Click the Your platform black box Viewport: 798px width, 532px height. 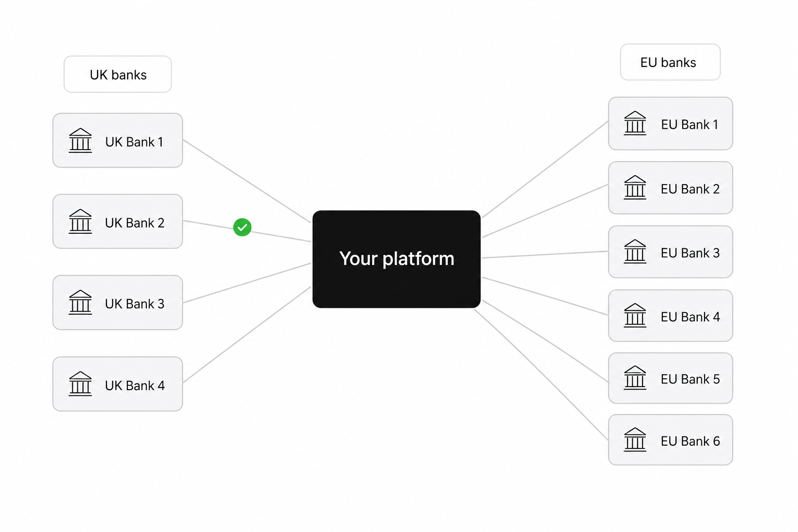[x=396, y=259]
